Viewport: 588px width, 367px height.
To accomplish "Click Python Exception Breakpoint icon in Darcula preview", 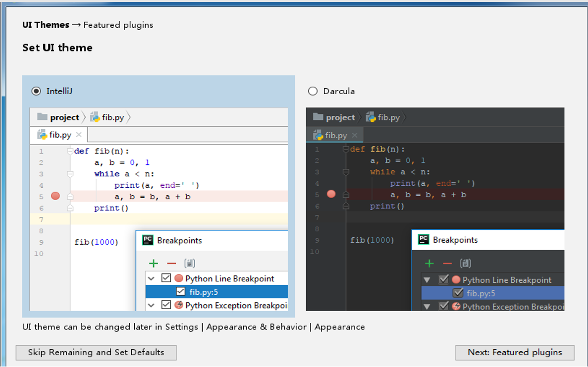I will 456,306.
